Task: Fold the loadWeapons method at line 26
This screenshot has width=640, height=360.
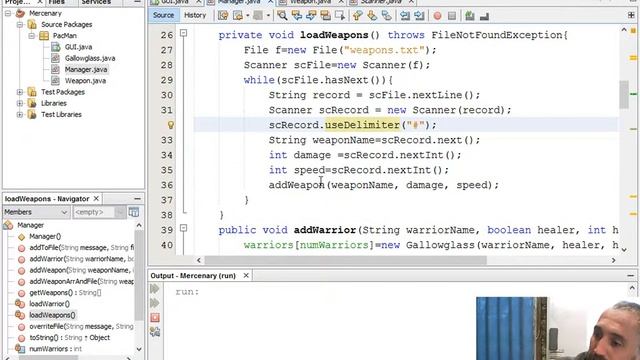Action: pos(184,33)
